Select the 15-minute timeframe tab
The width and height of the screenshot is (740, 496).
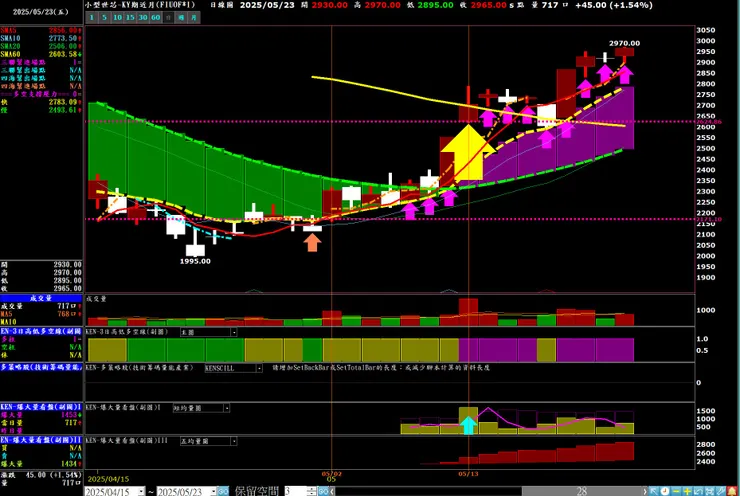click(x=130, y=17)
